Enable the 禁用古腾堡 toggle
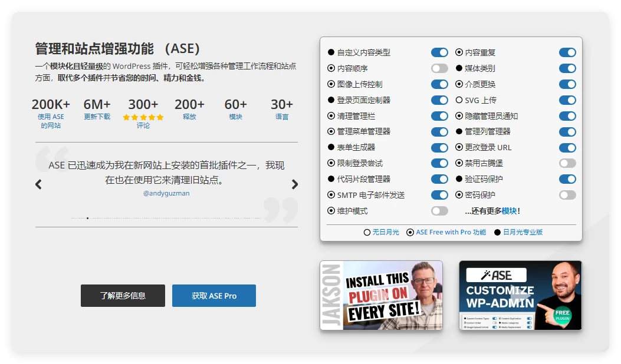This screenshot has width=621, height=364. (x=567, y=163)
